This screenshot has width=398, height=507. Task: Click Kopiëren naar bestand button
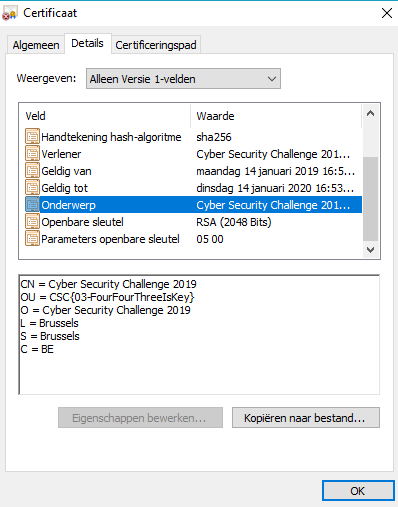[x=306, y=418]
